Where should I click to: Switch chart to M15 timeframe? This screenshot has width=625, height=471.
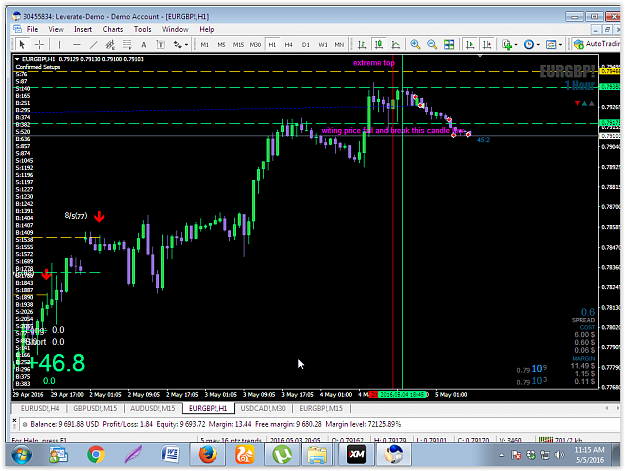click(x=238, y=44)
